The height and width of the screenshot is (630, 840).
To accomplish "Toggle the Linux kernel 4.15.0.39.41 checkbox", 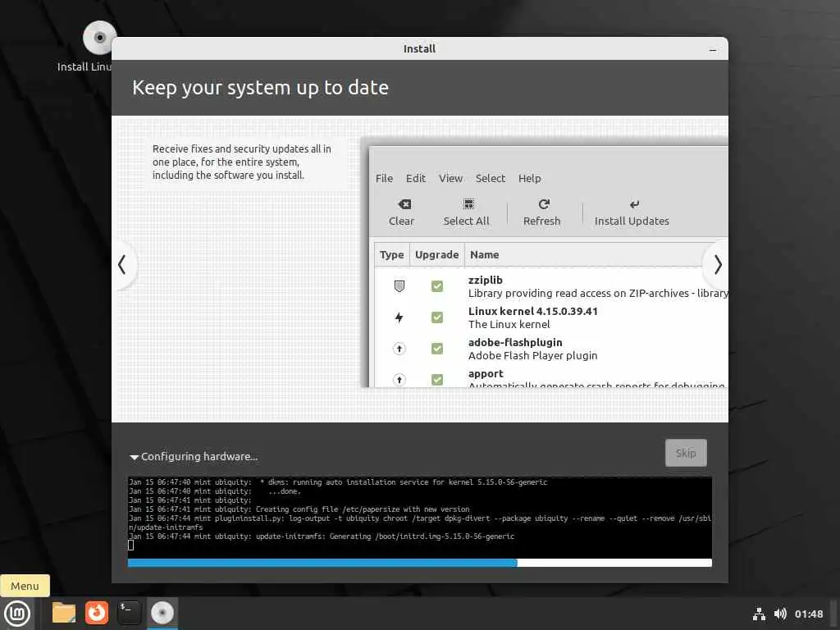I will (437, 317).
